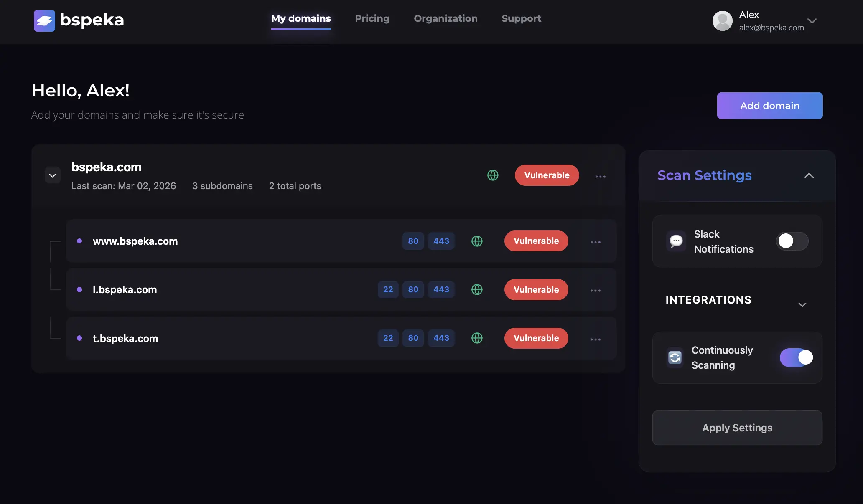Screen dimensions: 863x504
Task: Disable the Continuously Scanning toggle
Action: coord(796,357)
